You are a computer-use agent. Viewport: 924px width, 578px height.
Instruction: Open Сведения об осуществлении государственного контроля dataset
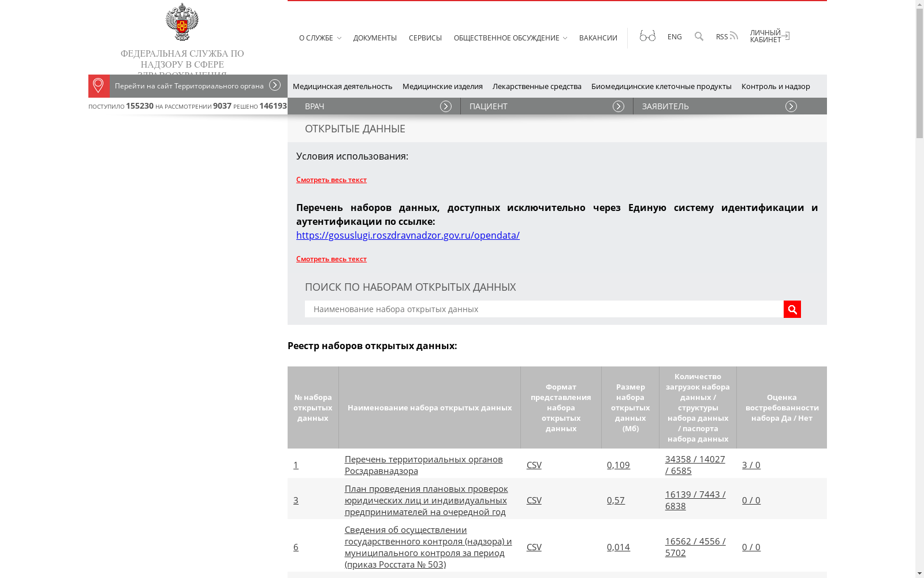click(x=429, y=547)
